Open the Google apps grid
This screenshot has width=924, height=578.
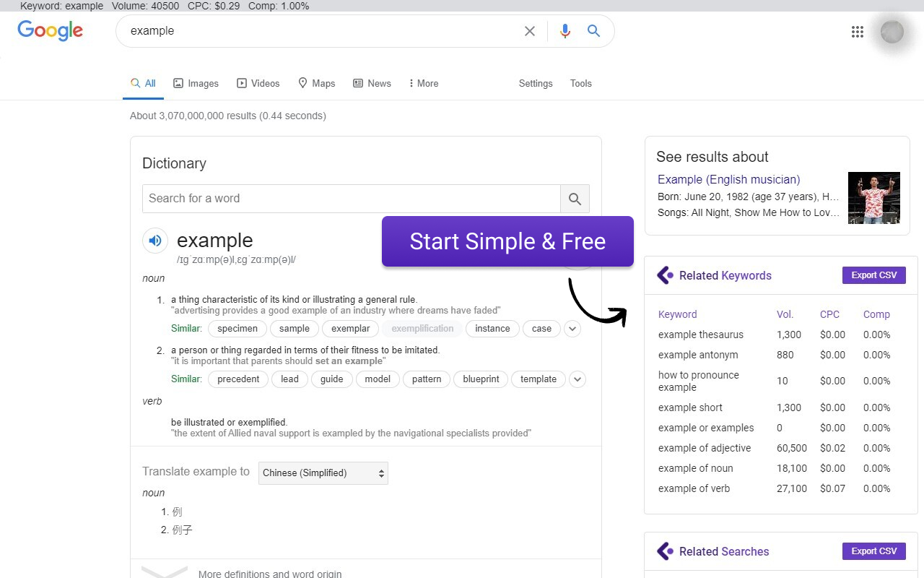point(858,32)
